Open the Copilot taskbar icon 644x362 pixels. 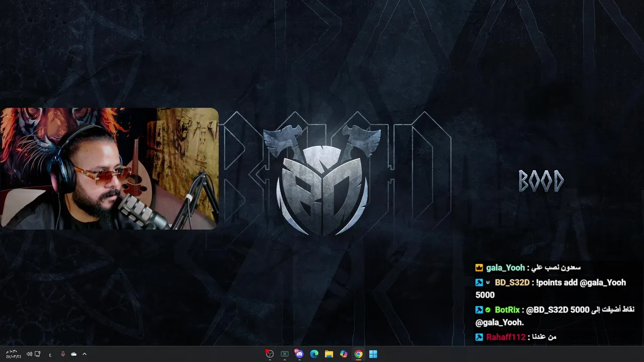pyautogui.click(x=344, y=354)
